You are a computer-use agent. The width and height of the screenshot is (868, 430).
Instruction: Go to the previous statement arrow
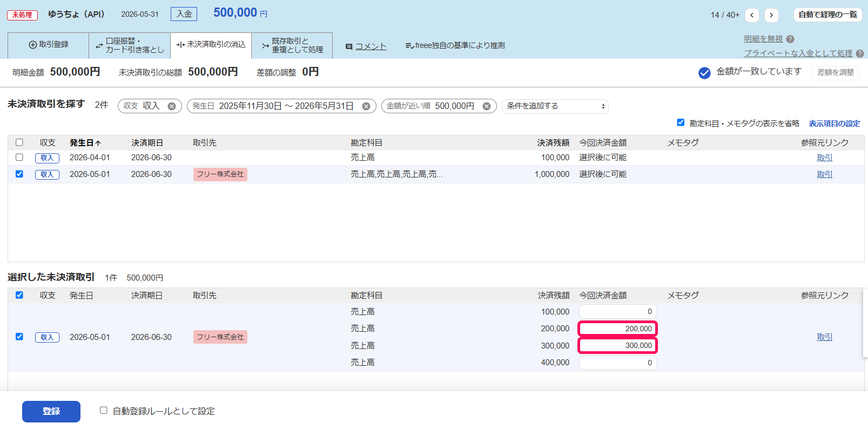[x=752, y=15]
